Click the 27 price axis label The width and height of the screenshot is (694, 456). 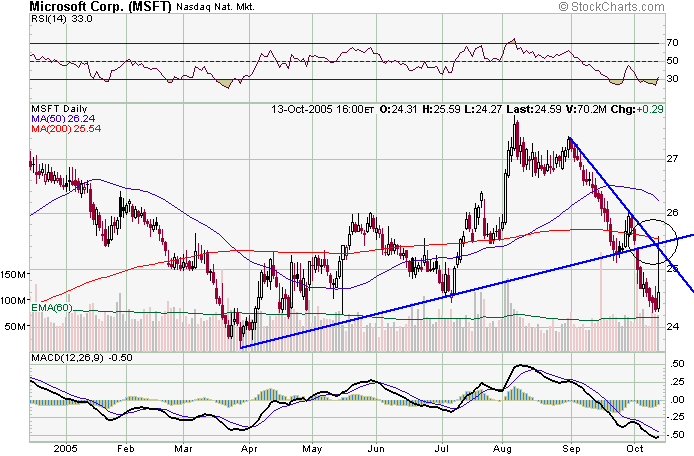pos(672,158)
